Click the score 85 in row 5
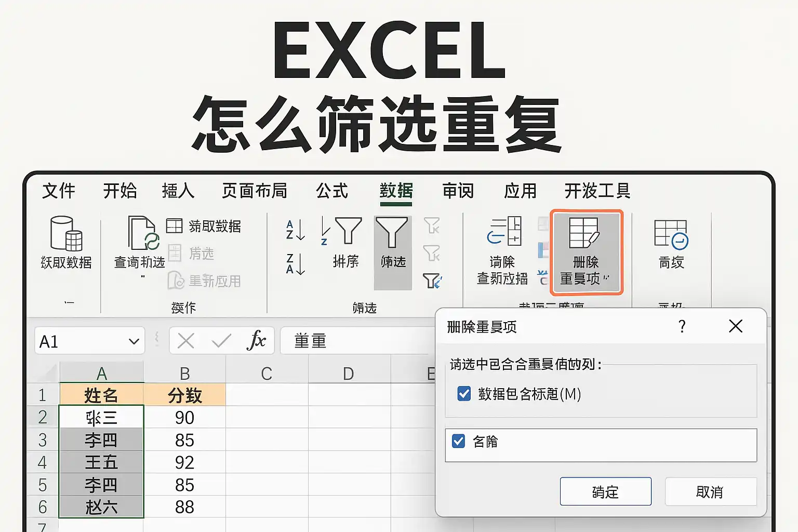This screenshot has width=798, height=532. pos(184,484)
